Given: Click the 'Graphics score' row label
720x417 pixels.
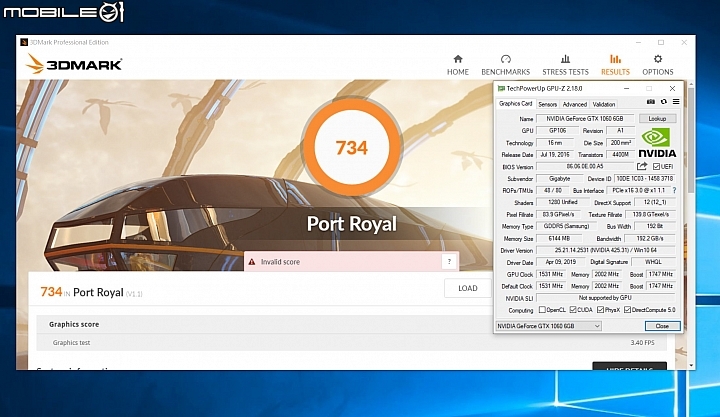Looking at the screenshot, I should coord(74,324).
